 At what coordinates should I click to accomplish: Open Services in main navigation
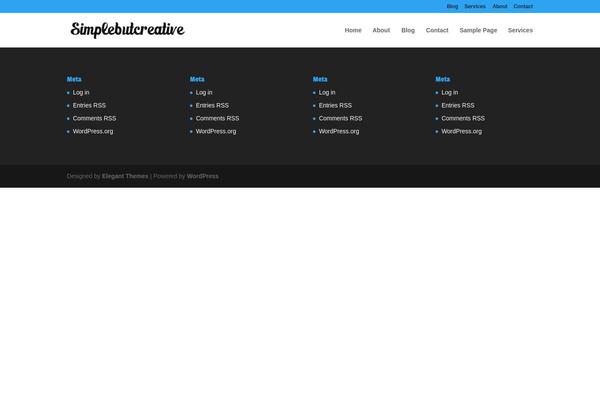[x=520, y=30]
